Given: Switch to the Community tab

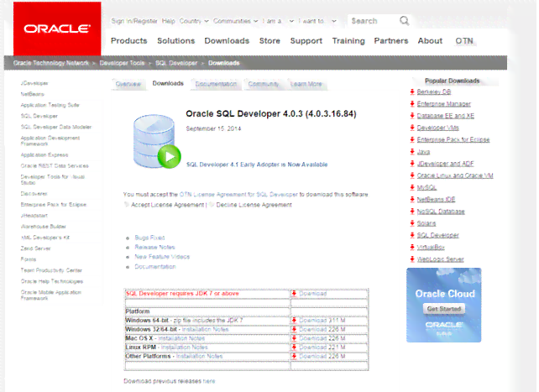Looking at the screenshot, I should [264, 84].
